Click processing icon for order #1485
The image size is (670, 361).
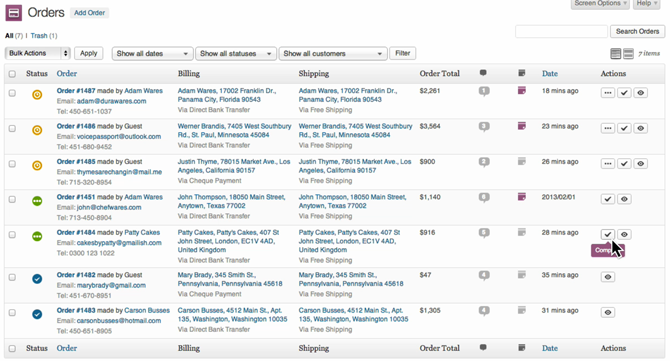pyautogui.click(x=608, y=164)
